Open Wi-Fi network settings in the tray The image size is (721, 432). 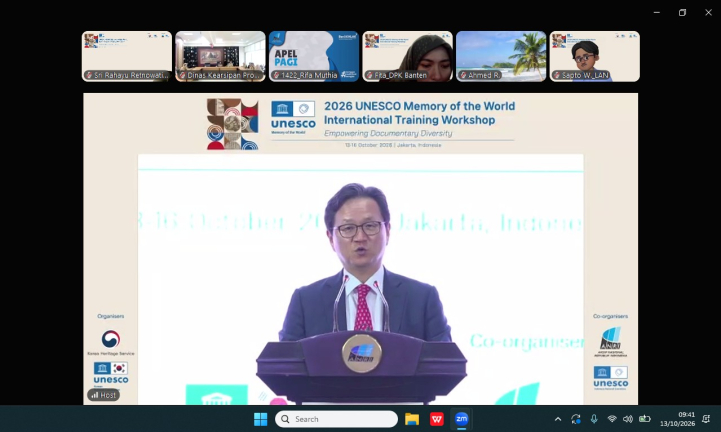pos(612,419)
